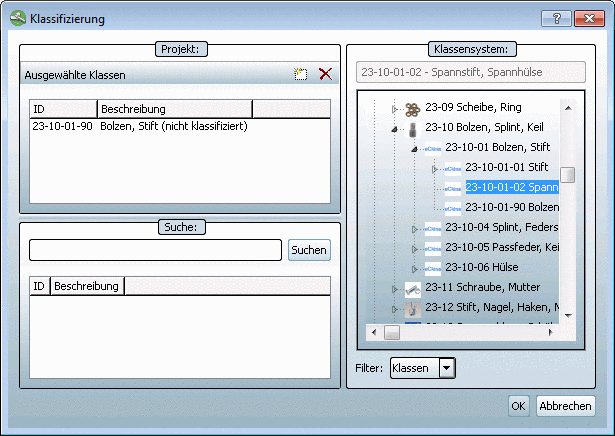Click the horizontal scrollbar thumb in tree
615x436 pixels.
pyautogui.click(x=392, y=332)
